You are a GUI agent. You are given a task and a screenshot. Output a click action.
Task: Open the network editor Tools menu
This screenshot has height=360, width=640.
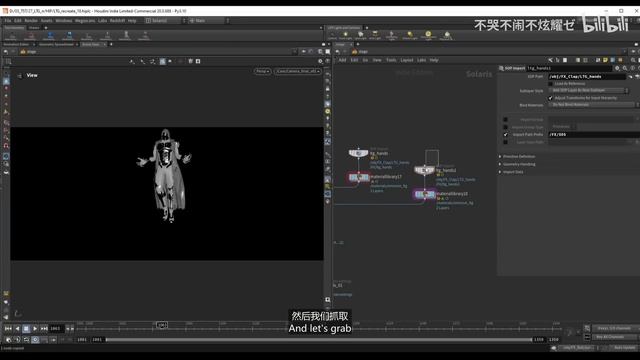pyautogui.click(x=391, y=60)
